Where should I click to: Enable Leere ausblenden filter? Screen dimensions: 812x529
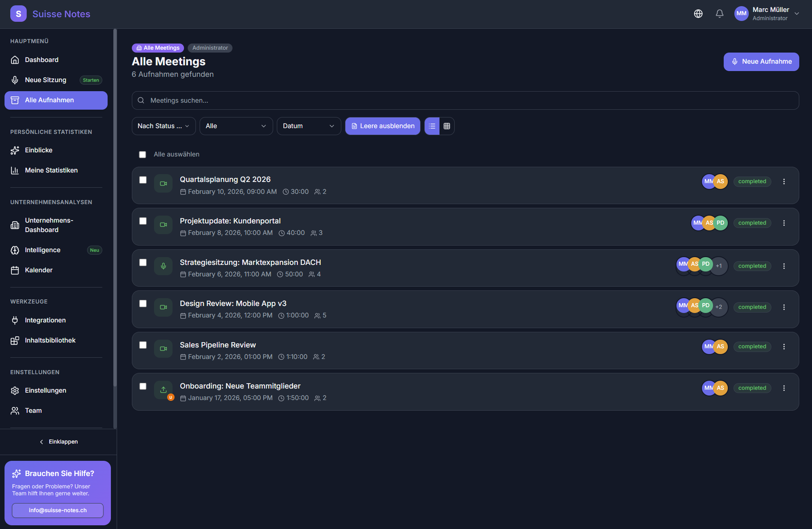click(382, 126)
